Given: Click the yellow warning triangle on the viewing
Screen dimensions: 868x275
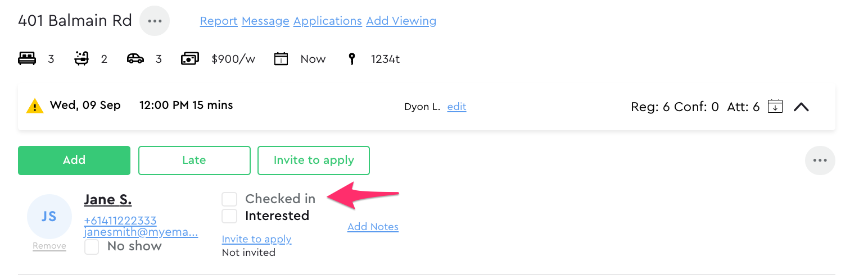Looking at the screenshot, I should 35,106.
